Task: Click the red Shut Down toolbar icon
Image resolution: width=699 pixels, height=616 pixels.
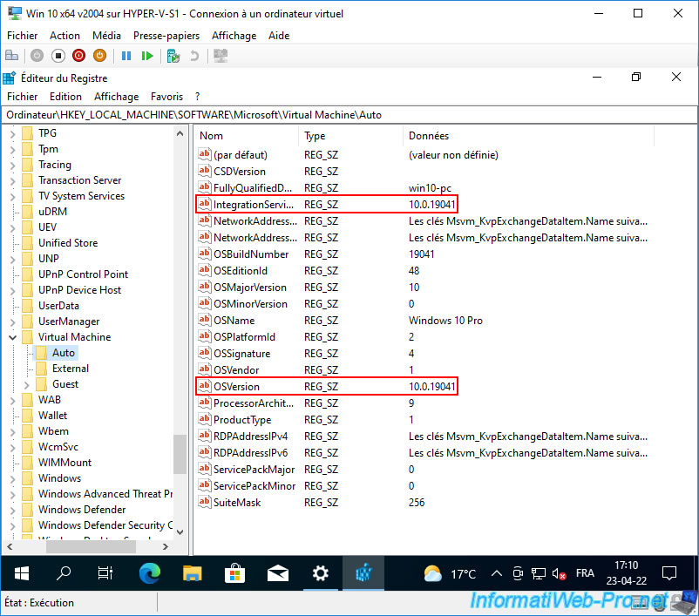Action: 79,56
